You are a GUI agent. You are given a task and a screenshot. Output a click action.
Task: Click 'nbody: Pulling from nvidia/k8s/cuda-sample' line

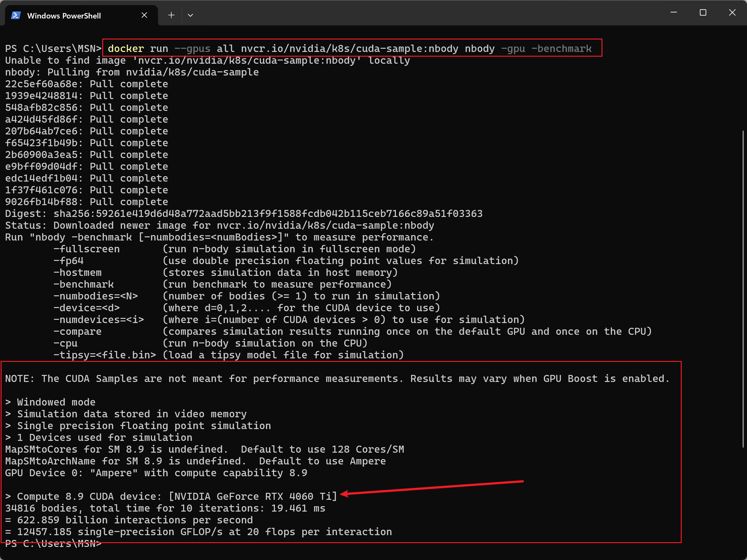point(132,72)
